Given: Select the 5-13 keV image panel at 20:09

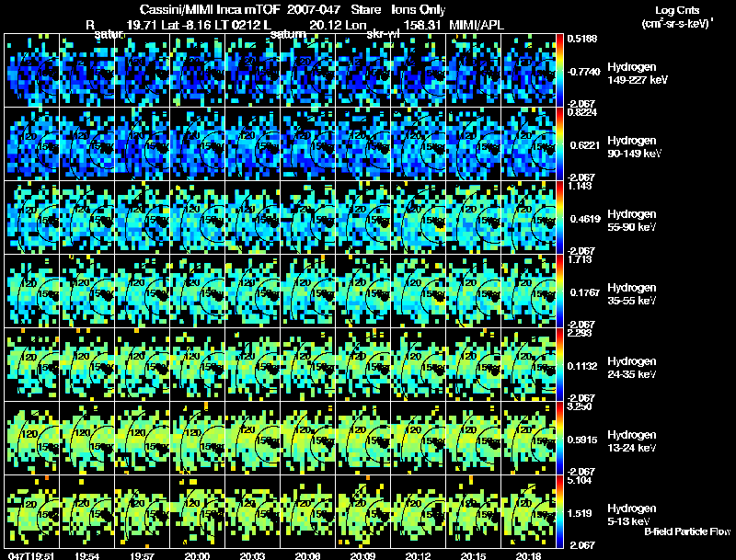Looking at the screenshot, I should point(362,511).
